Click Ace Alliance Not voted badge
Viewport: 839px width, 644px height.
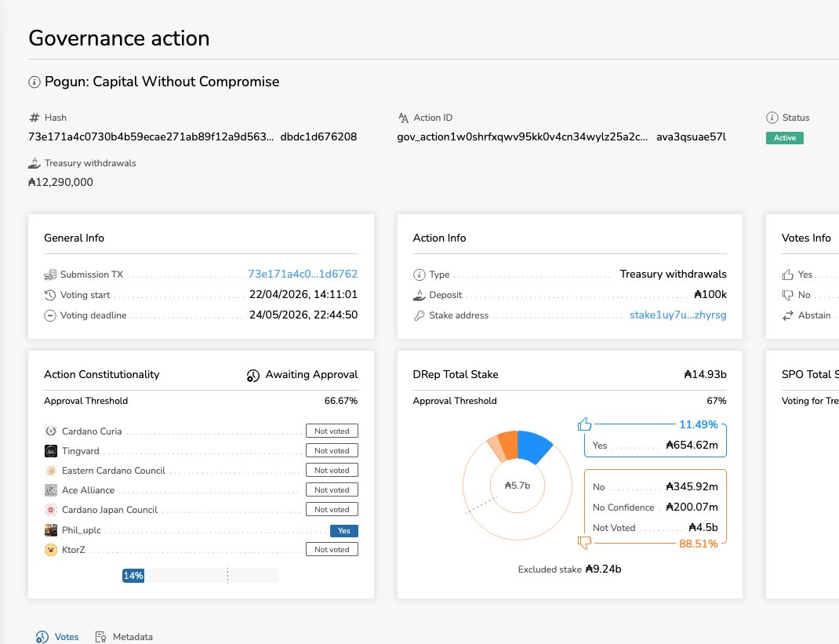click(332, 489)
